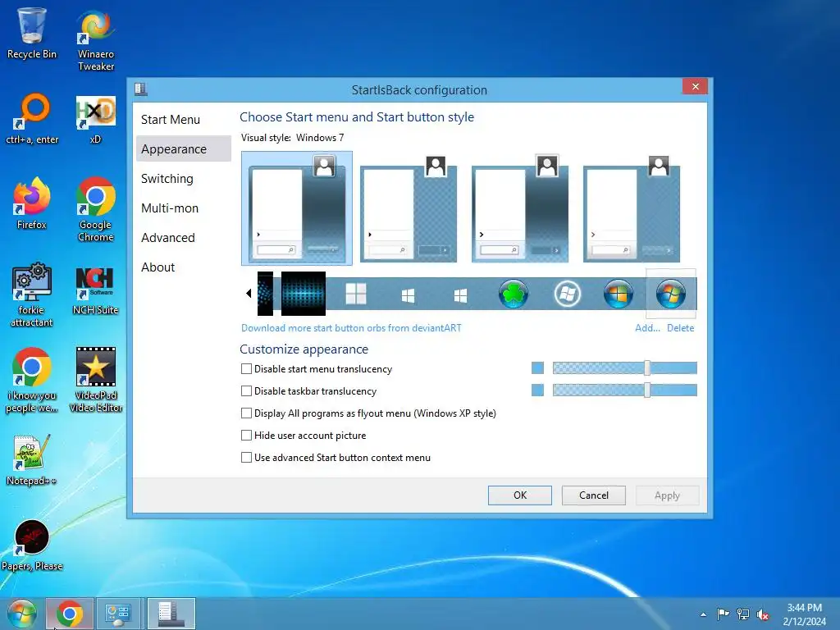Close the StartIsBack configuration window
Image resolution: width=840 pixels, height=630 pixels.
pyautogui.click(x=695, y=86)
